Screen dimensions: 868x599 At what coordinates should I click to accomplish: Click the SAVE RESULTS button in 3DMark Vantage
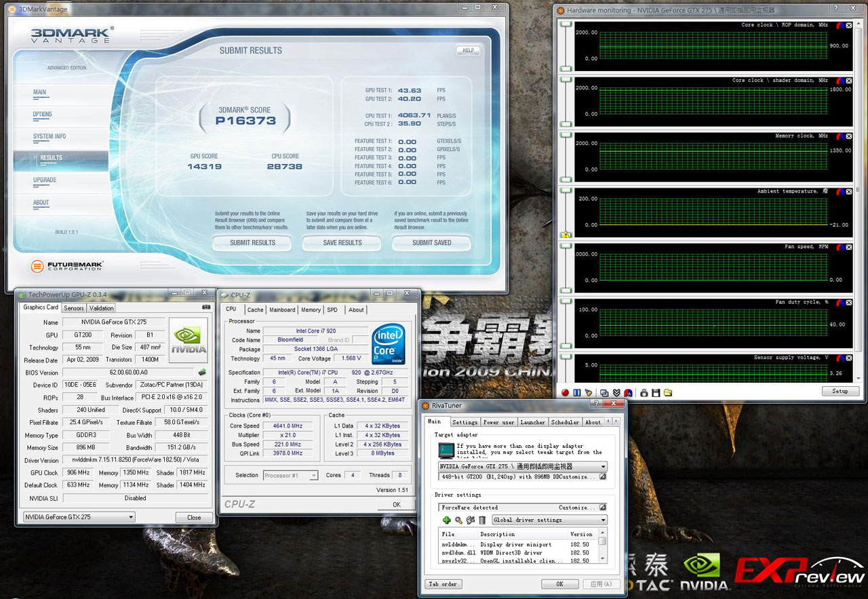[342, 243]
